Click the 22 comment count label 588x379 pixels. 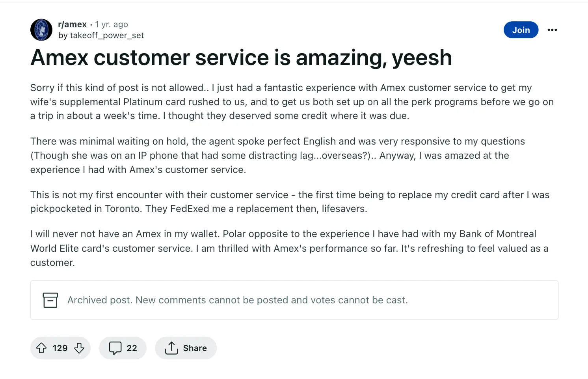(x=131, y=348)
